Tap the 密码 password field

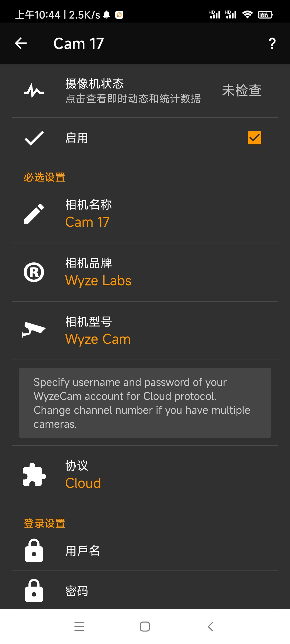pyautogui.click(x=77, y=591)
